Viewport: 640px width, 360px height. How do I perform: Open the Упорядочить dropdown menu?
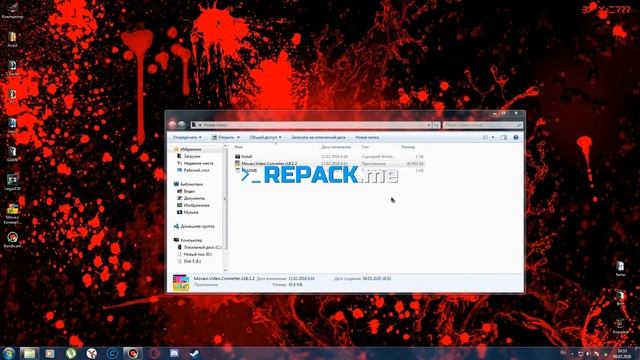coord(187,138)
